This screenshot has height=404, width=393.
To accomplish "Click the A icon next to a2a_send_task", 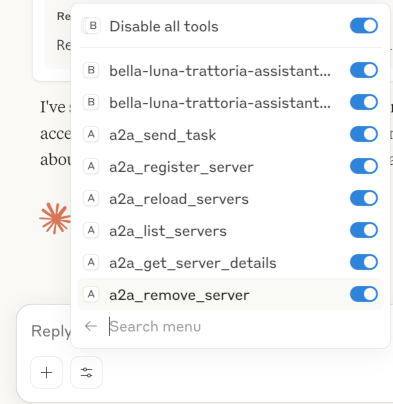I will pyautogui.click(x=91, y=134).
